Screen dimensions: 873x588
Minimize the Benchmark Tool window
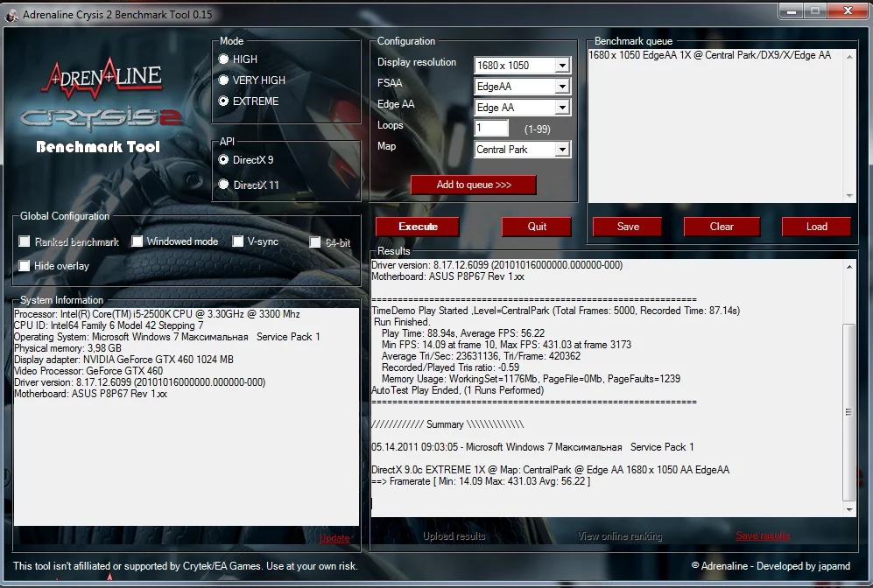click(x=791, y=11)
